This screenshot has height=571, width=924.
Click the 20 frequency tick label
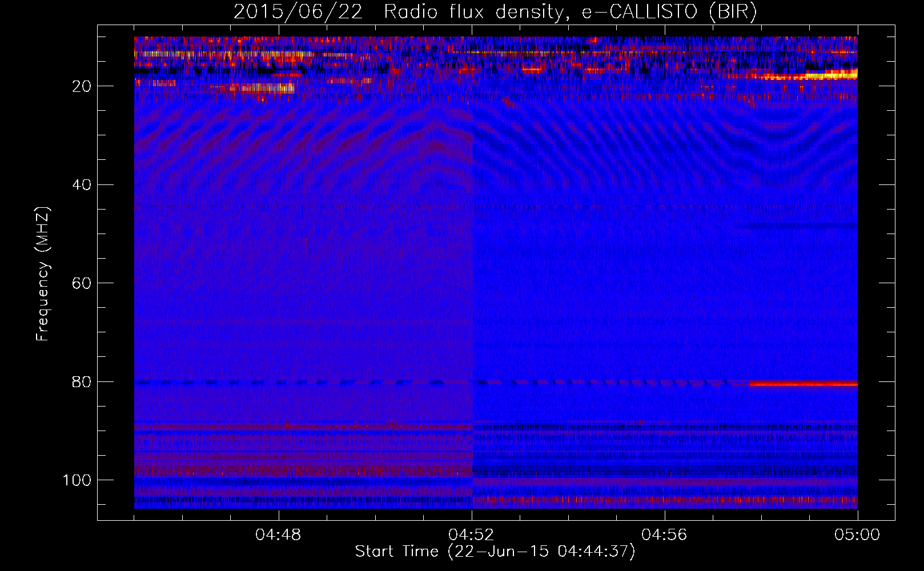coord(82,86)
